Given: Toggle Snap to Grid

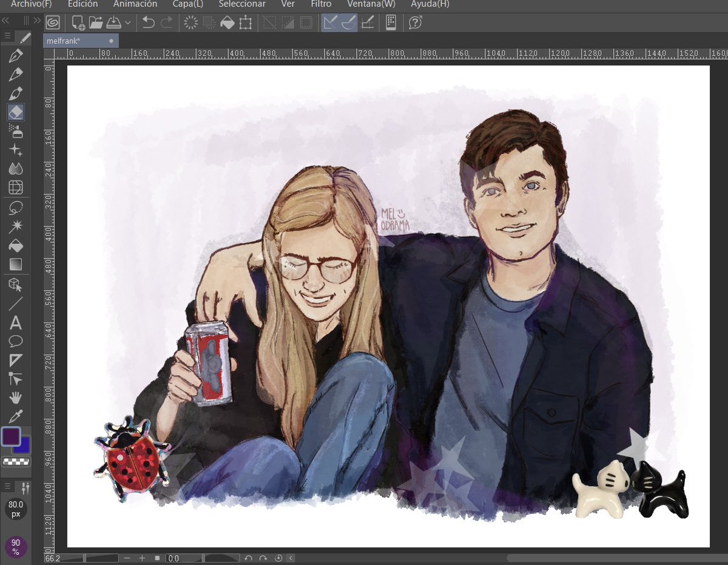Looking at the screenshot, I should point(367,23).
